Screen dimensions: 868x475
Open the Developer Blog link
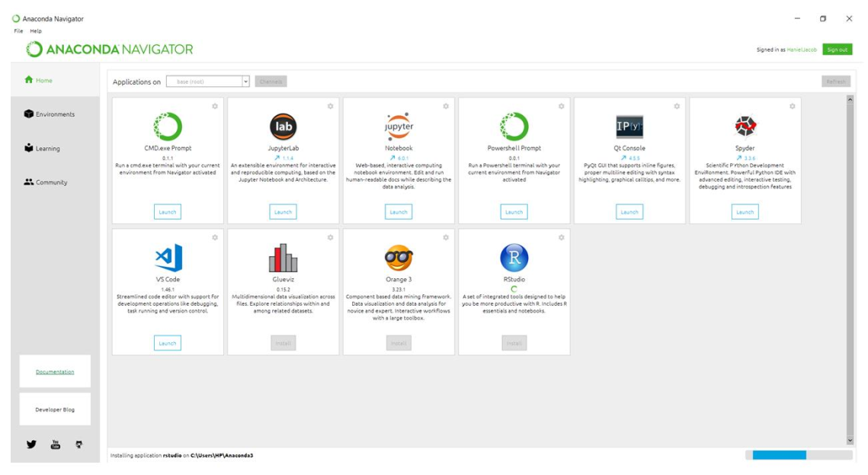tap(55, 409)
